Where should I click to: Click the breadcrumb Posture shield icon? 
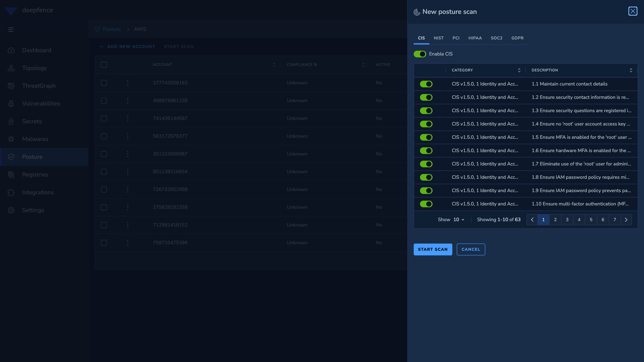[98, 29]
